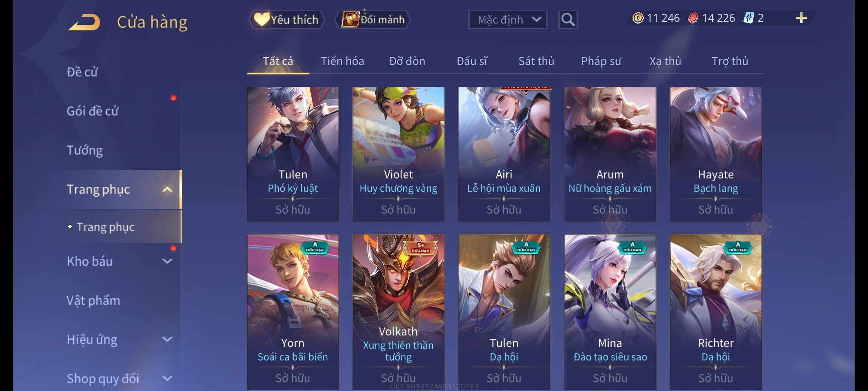Open Yêu thích heart favorites
This screenshot has width=868, height=391.
coord(286,20)
